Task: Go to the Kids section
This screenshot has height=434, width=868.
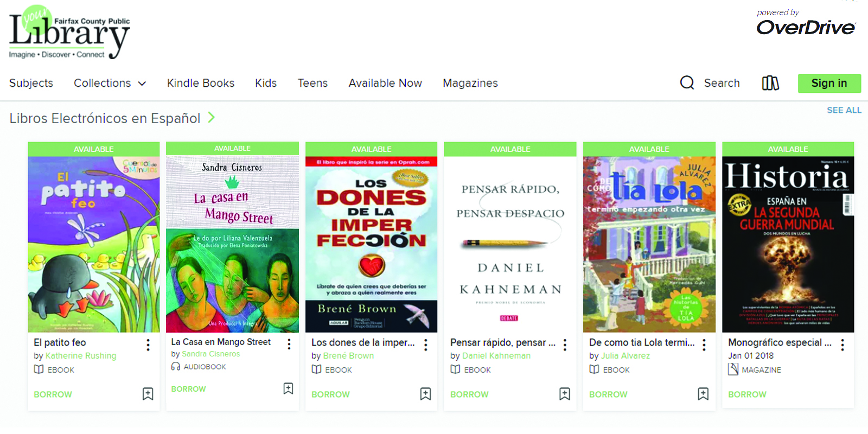Action: point(266,83)
